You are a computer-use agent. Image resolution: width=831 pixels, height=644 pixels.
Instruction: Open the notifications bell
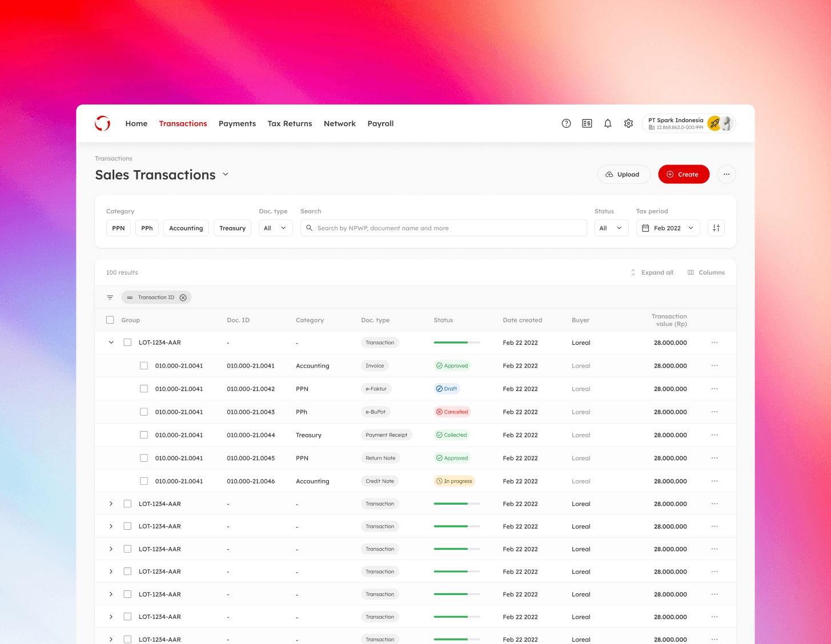tap(608, 123)
